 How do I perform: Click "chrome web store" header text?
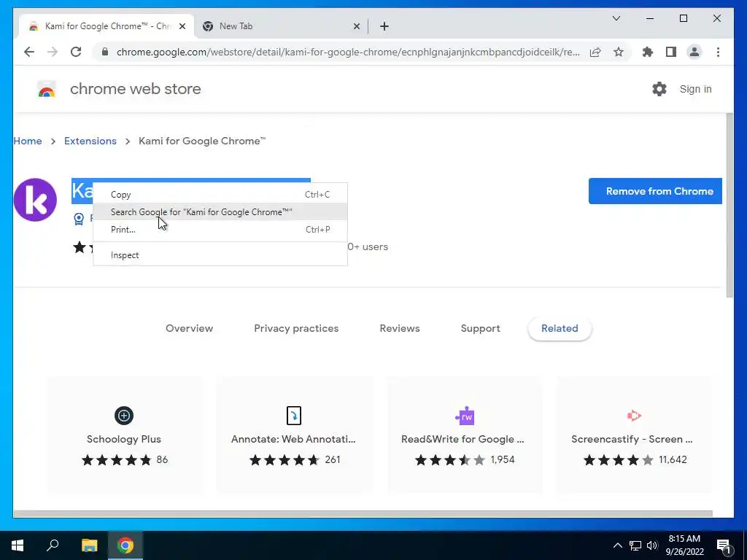(x=135, y=89)
